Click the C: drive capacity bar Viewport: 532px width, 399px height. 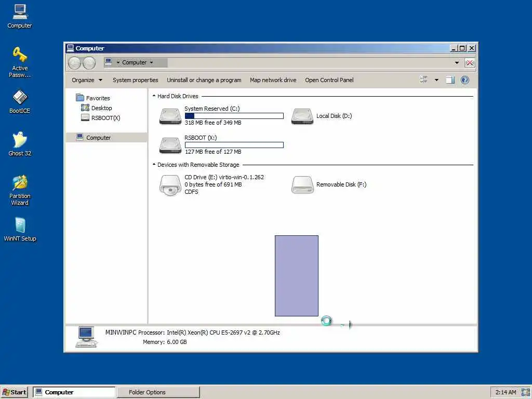tap(234, 116)
